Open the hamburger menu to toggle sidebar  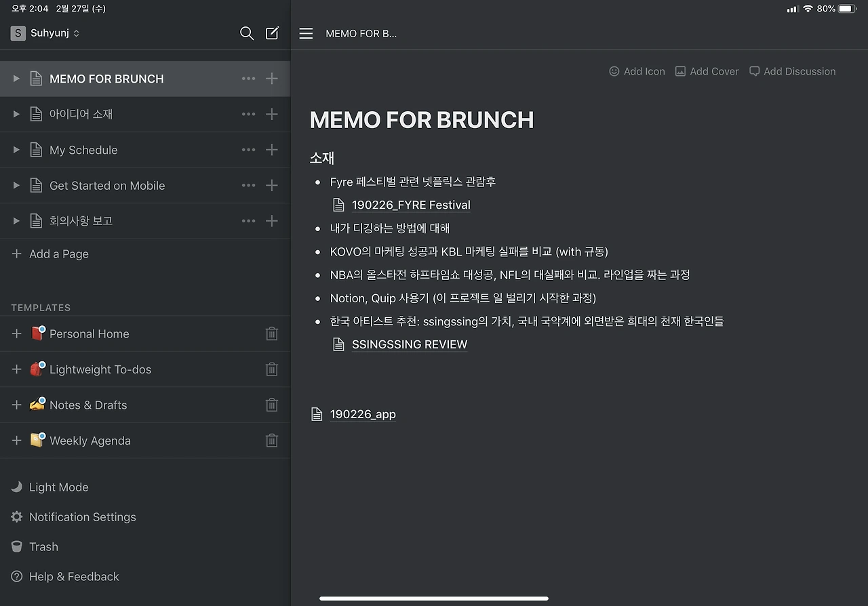tap(307, 33)
